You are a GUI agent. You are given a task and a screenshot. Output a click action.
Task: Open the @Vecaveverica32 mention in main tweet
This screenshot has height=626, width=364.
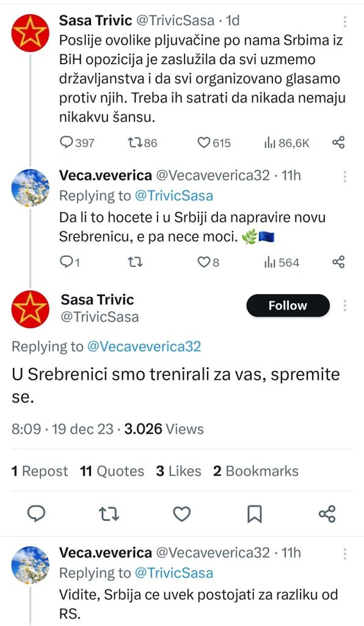coord(144,347)
